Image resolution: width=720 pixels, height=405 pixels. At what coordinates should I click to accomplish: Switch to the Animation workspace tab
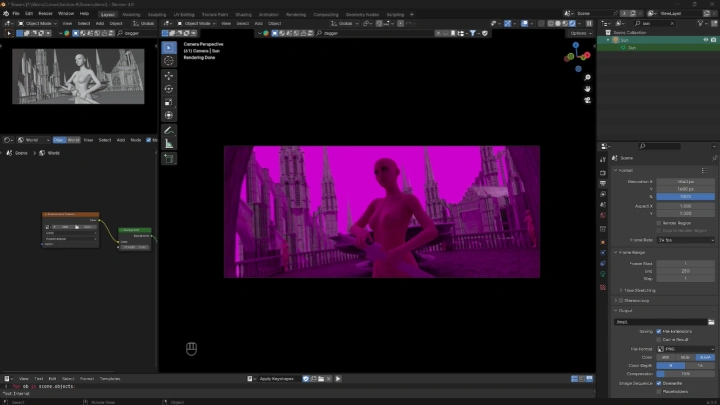[x=269, y=15]
